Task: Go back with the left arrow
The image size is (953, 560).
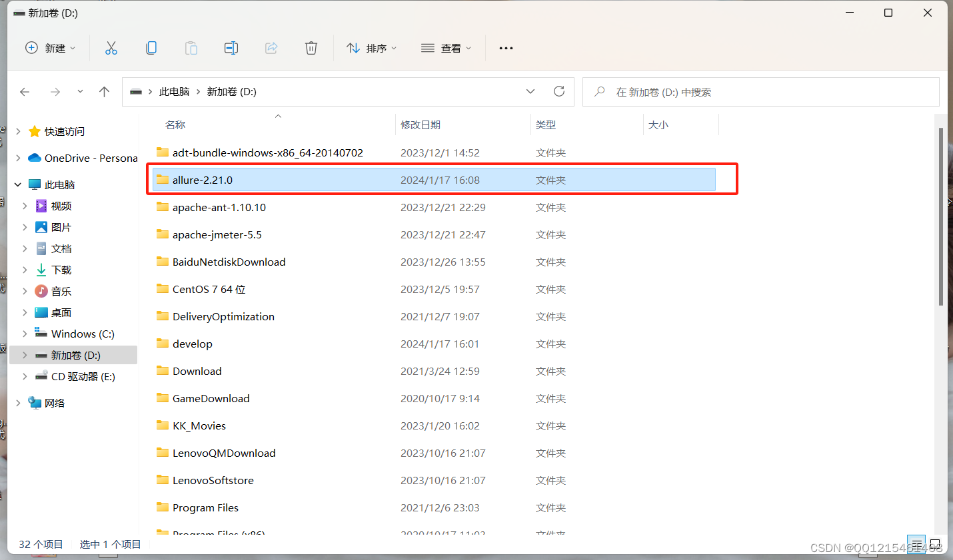Action: [25, 92]
